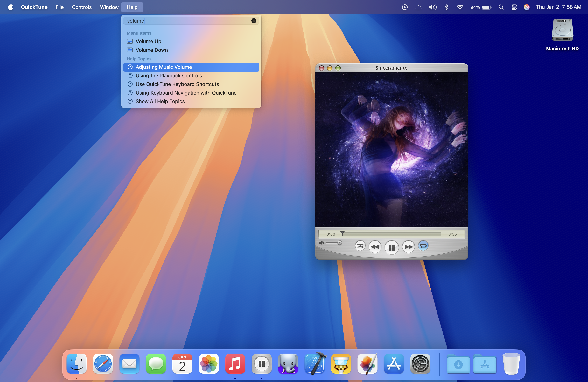
Task: Open the Adjusting Music Volume help topic
Action: coord(191,67)
